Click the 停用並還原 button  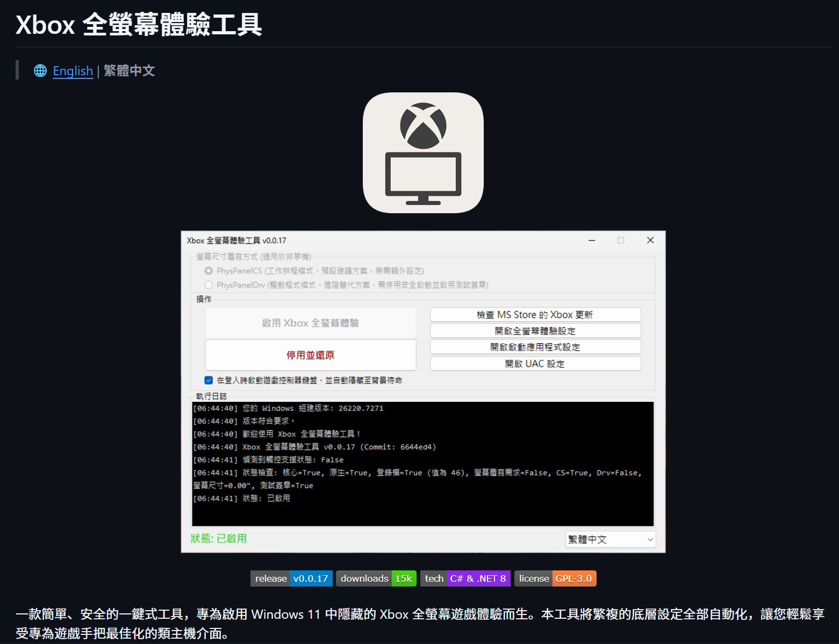310,355
